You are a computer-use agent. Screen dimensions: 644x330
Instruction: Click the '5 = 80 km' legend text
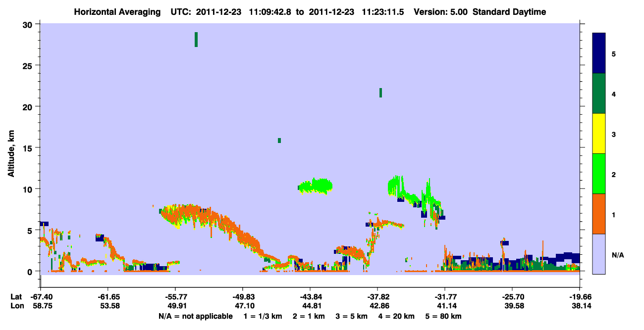[x=443, y=316]
